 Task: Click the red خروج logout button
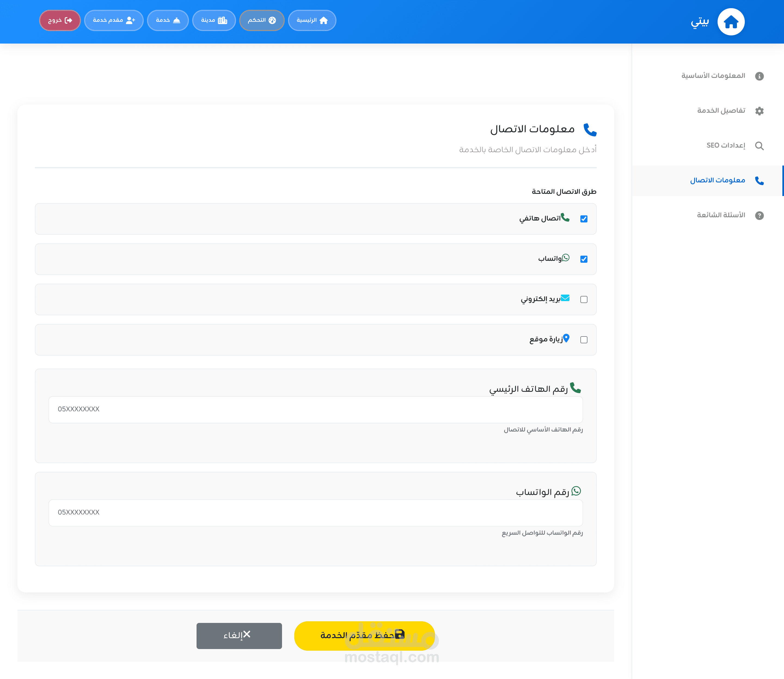(60, 20)
